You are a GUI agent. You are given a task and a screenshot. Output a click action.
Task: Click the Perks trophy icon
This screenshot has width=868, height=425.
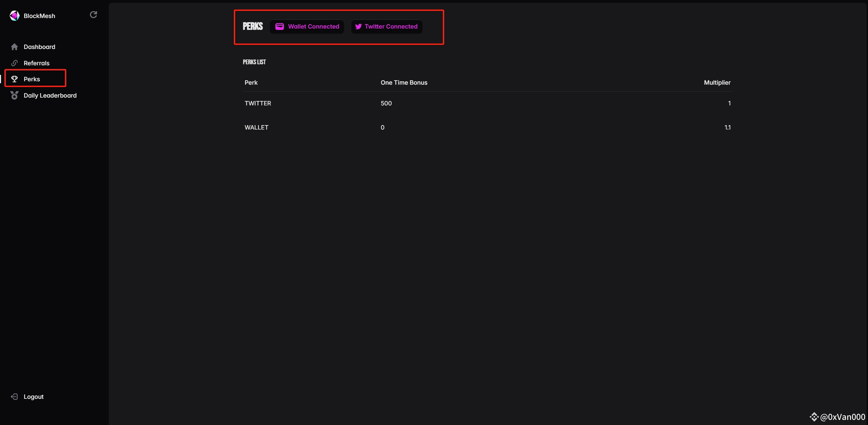pos(14,79)
